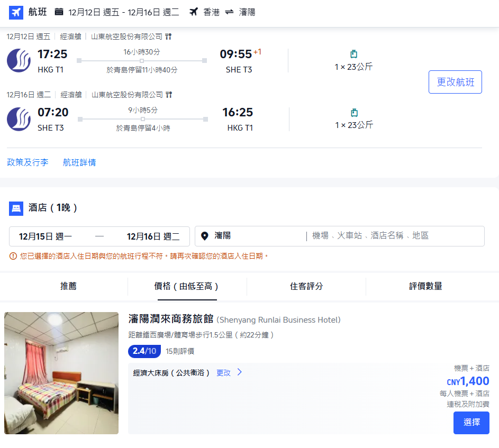Screen dimensions: 499x448
Task: Open the check-out date picker showing 12月16日
Action: tap(153, 236)
